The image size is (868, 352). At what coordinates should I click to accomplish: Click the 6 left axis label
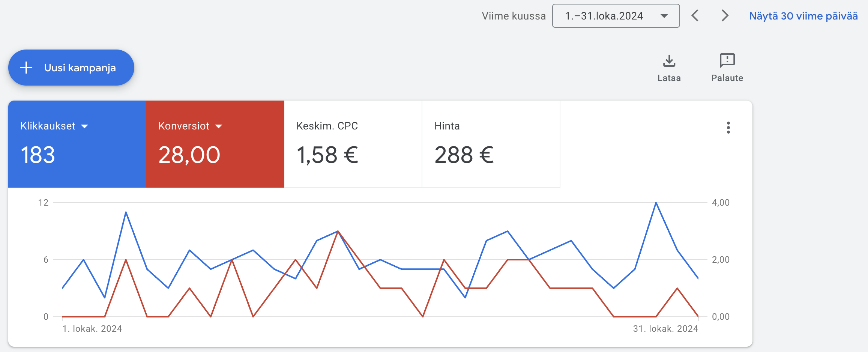pyautogui.click(x=46, y=260)
